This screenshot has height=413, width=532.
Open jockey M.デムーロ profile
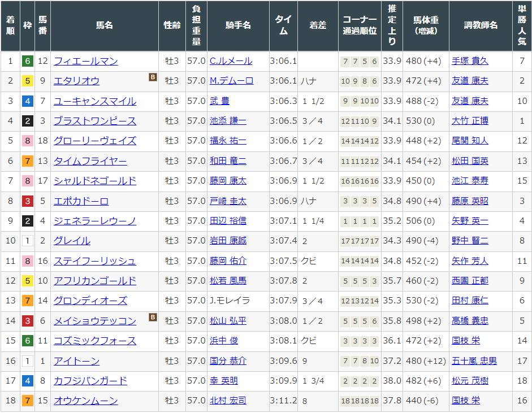point(231,81)
